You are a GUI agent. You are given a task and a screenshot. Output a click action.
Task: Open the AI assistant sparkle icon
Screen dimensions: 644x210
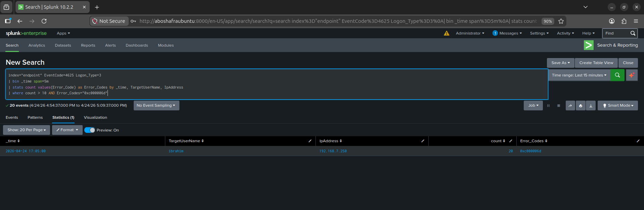pos(632,75)
